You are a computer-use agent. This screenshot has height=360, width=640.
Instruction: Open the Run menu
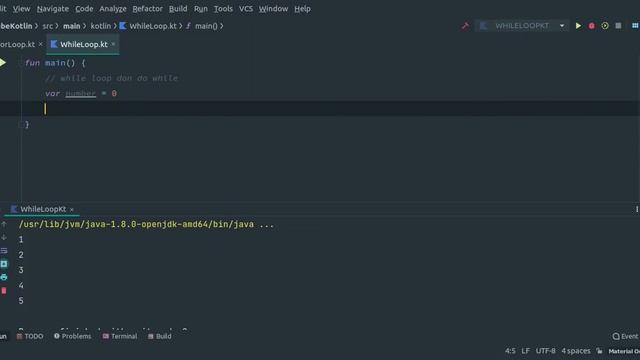click(x=200, y=9)
